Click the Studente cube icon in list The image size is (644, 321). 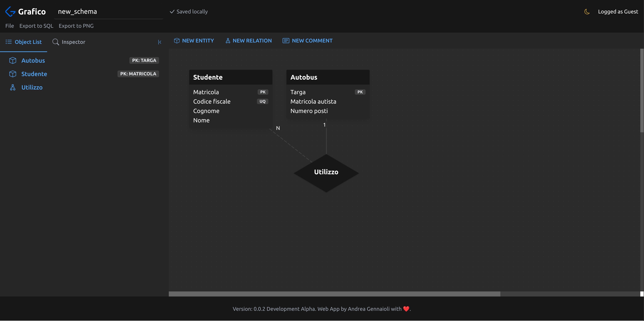click(x=13, y=74)
